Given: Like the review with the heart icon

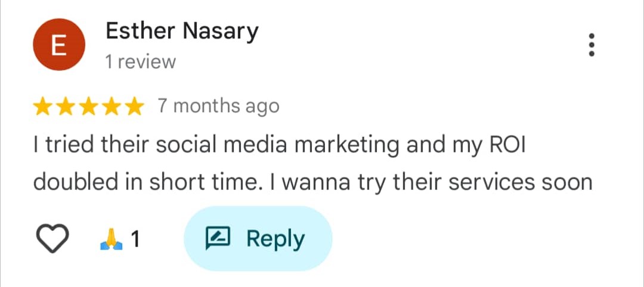Looking at the screenshot, I should [55, 239].
